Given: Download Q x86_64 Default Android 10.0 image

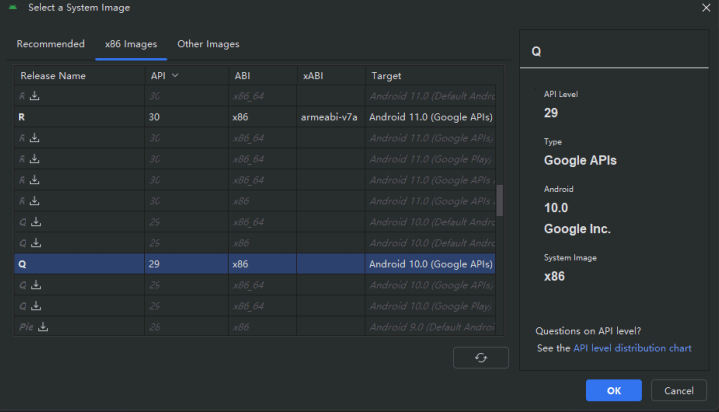Looking at the screenshot, I should (35, 222).
